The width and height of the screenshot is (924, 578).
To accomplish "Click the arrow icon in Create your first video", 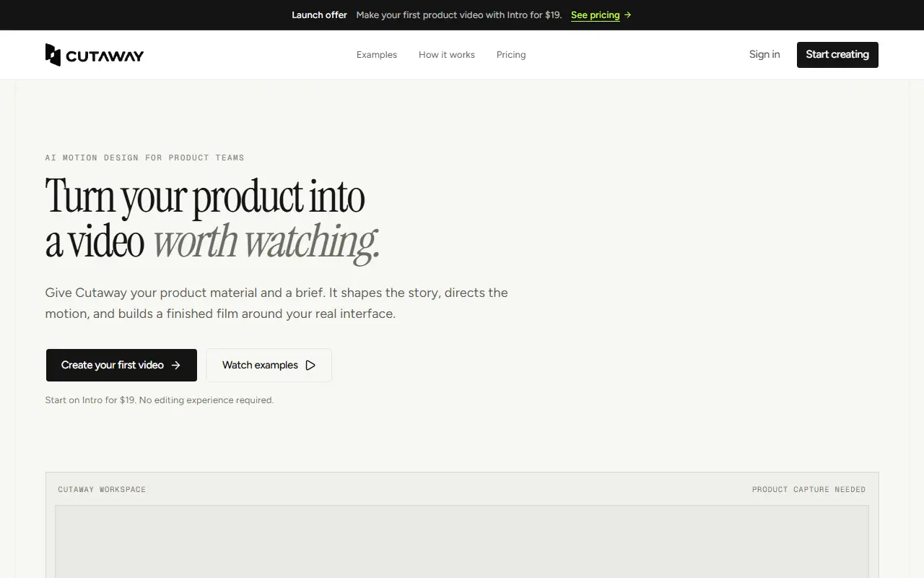I will tap(176, 366).
